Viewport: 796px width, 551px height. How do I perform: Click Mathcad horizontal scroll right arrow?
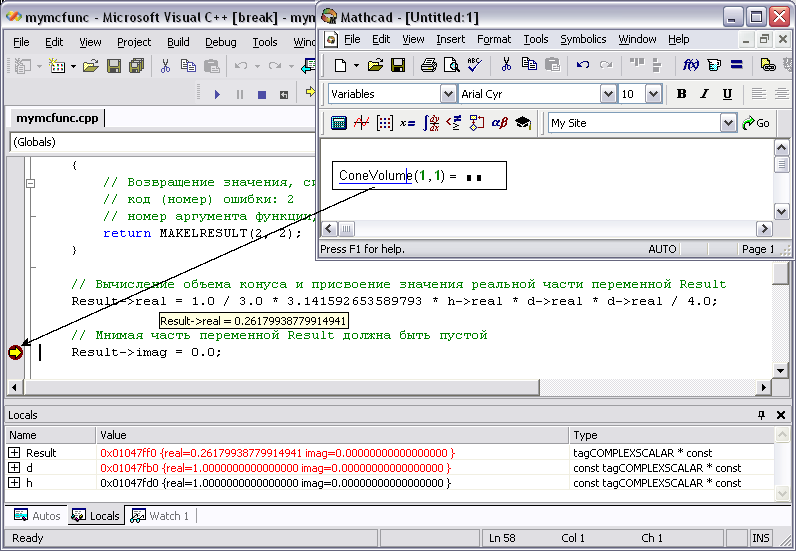pyautogui.click(x=764, y=229)
